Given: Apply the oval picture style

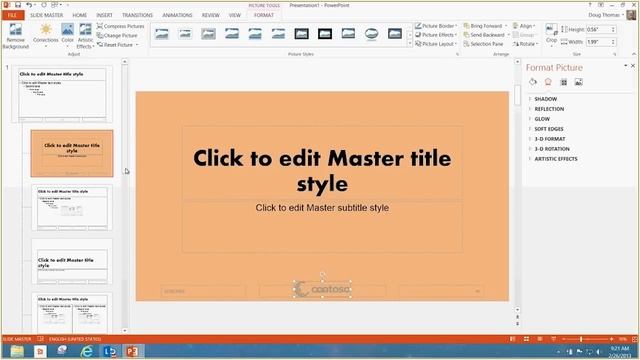Looking at the screenshot, I should pyautogui.click(x=371, y=34).
